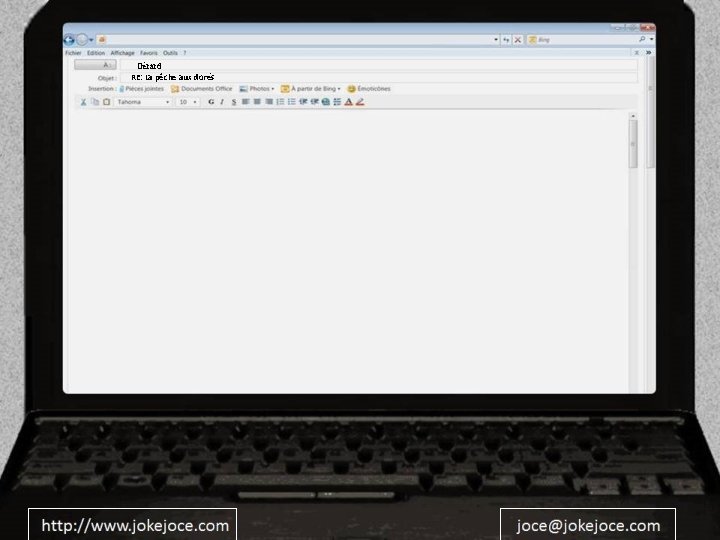
Task: Click the Objet subject field
Action: point(379,77)
